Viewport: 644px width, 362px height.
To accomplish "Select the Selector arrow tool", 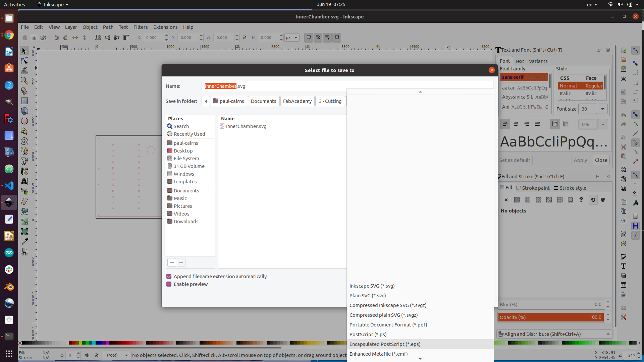I will (x=24, y=51).
